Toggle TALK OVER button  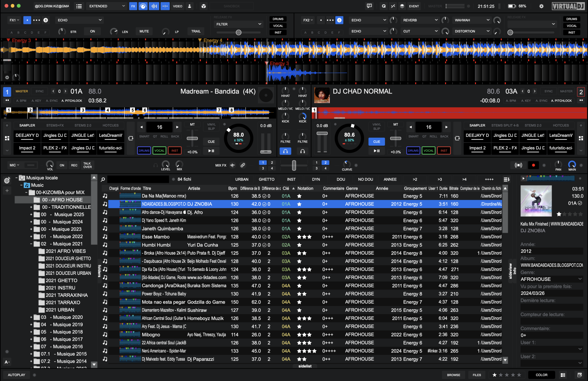point(87,165)
